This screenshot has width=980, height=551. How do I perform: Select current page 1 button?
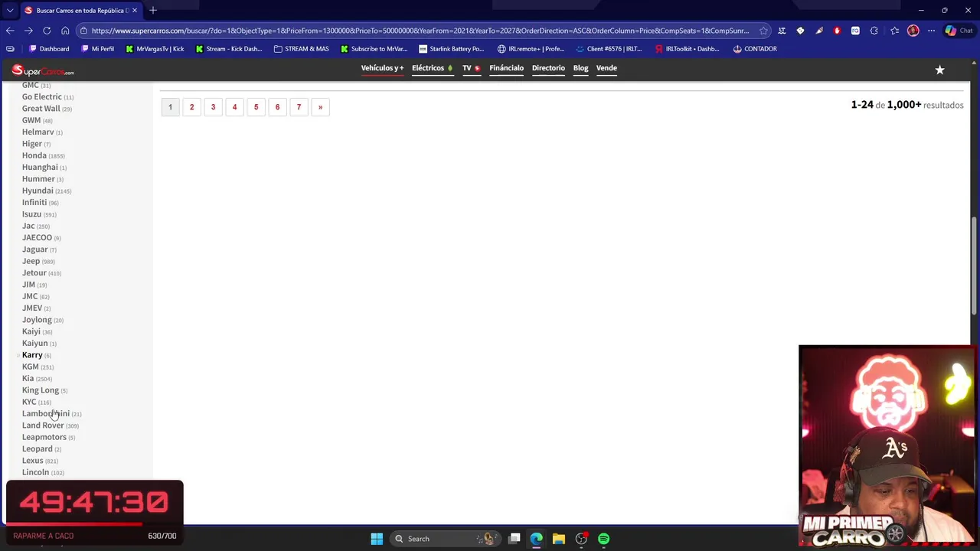click(x=170, y=107)
